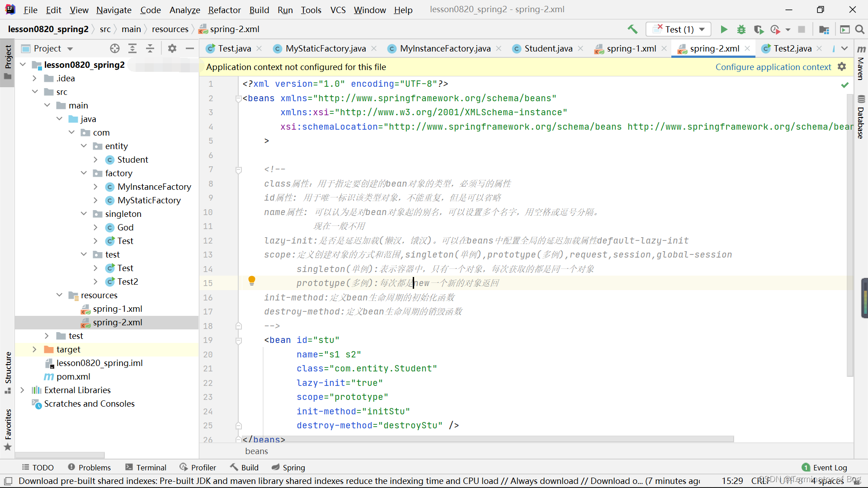868x488 pixels.
Task: Switch to the Student.java tab
Action: tap(547, 48)
